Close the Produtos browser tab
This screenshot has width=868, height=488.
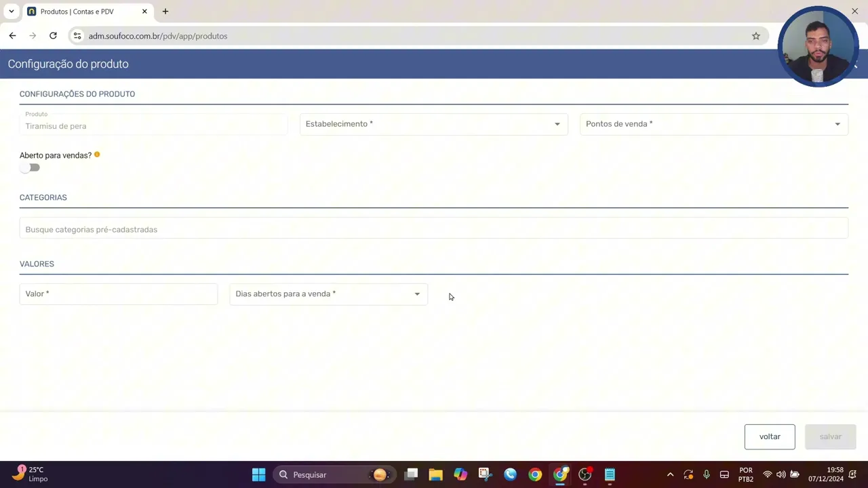(144, 12)
